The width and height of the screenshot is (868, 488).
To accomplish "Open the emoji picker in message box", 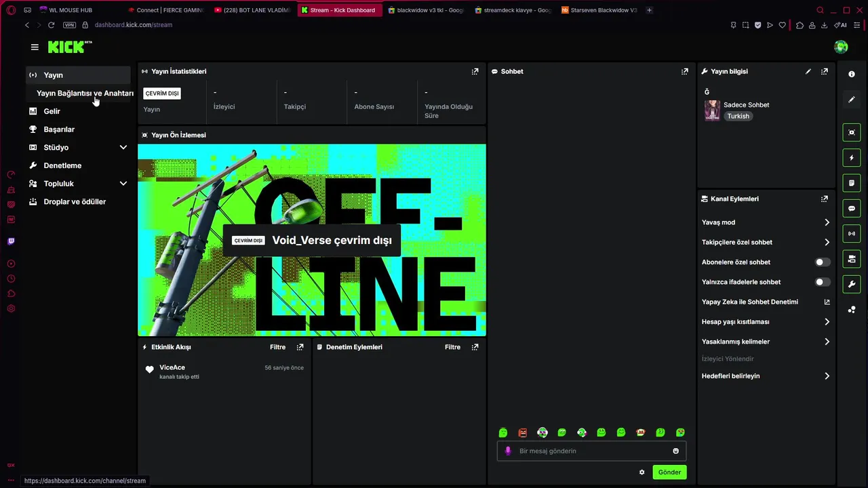I will (675, 451).
